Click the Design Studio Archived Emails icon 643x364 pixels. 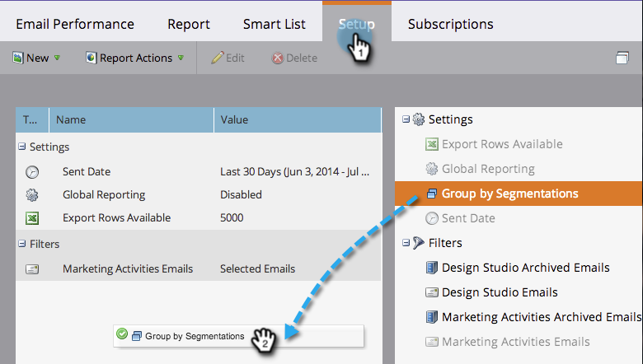pyautogui.click(x=431, y=268)
